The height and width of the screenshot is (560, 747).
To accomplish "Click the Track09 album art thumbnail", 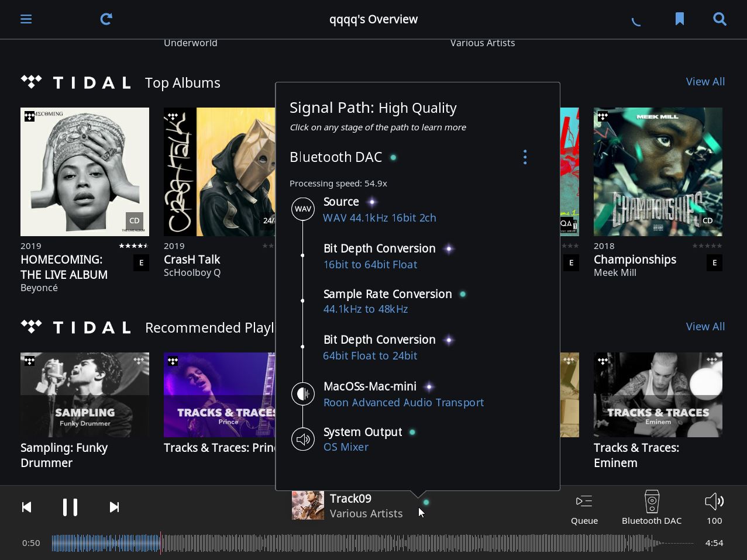I will (x=308, y=505).
